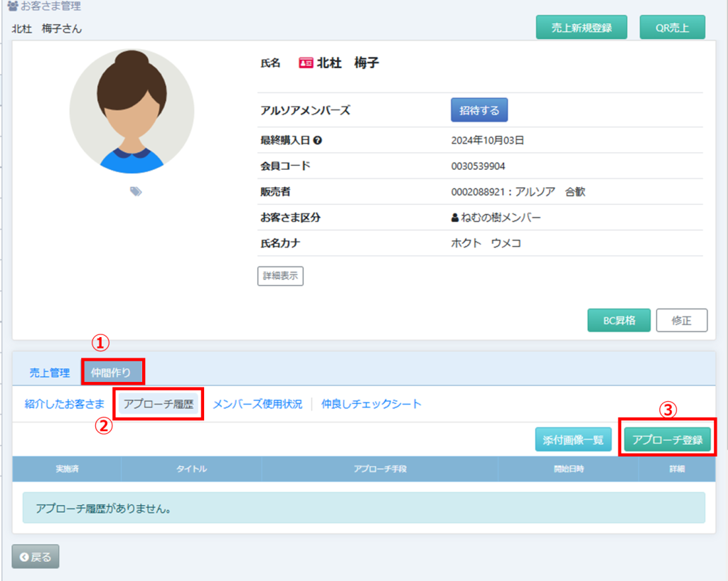Viewport: 728px width, 581px height.
Task: Click the アプローチ登録 button
Action: [667, 439]
